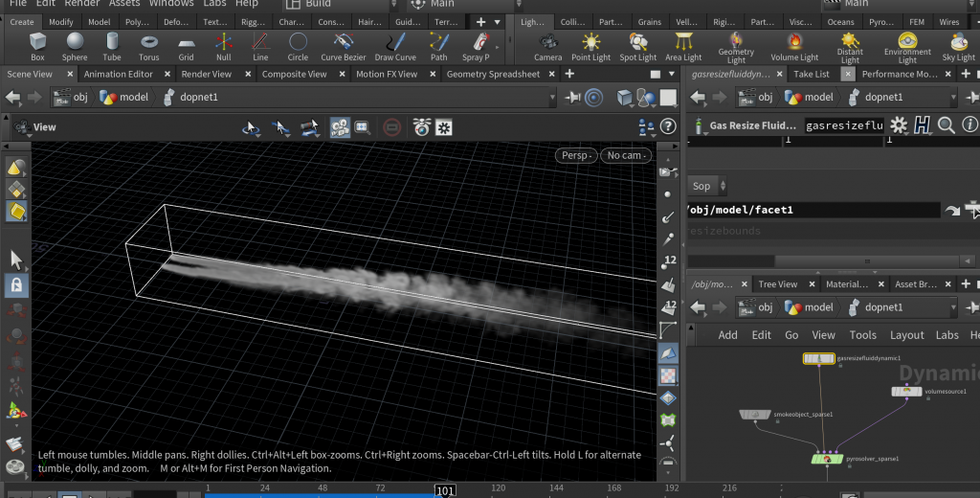Screen dimensions: 980x498
Task: Open the Build desktop dropdown
Action: click(341, 4)
